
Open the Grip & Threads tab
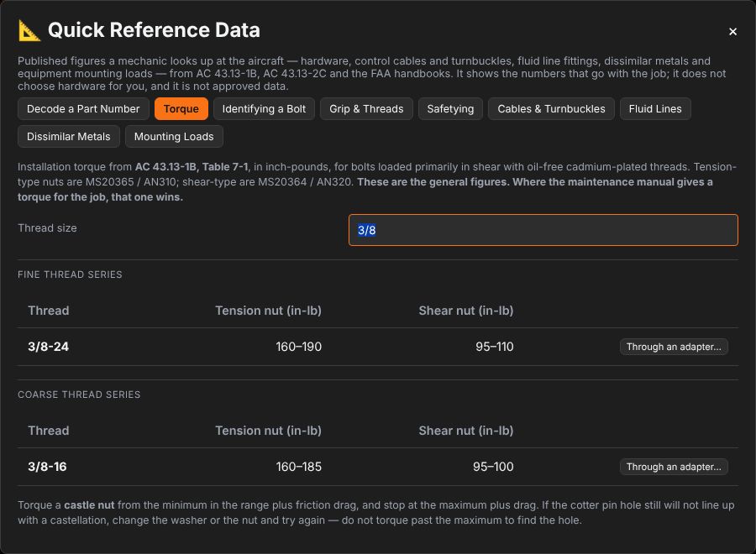366,109
